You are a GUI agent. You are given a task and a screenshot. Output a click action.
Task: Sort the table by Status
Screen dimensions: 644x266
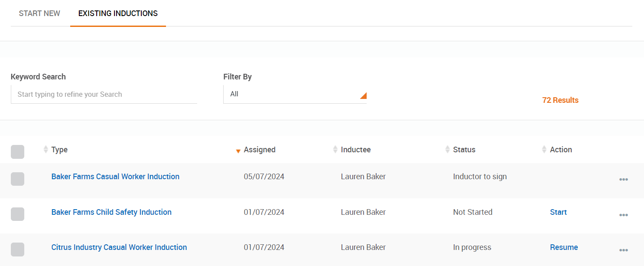[x=448, y=149]
